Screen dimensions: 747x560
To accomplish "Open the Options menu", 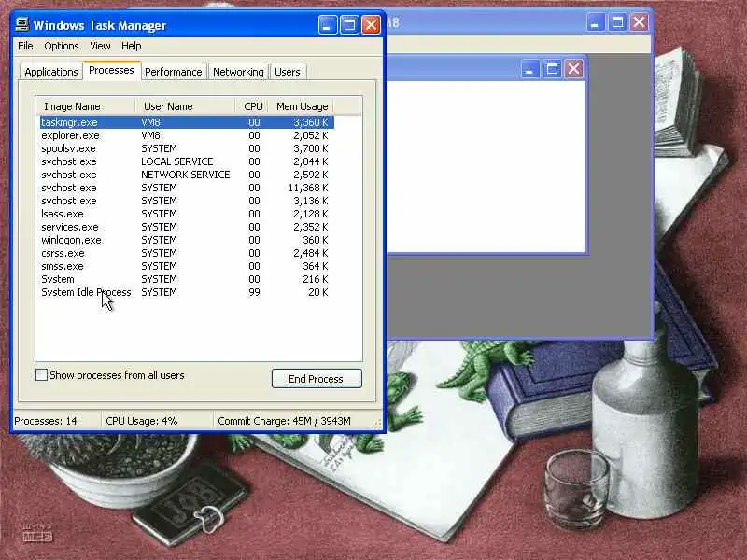I will 62,46.
